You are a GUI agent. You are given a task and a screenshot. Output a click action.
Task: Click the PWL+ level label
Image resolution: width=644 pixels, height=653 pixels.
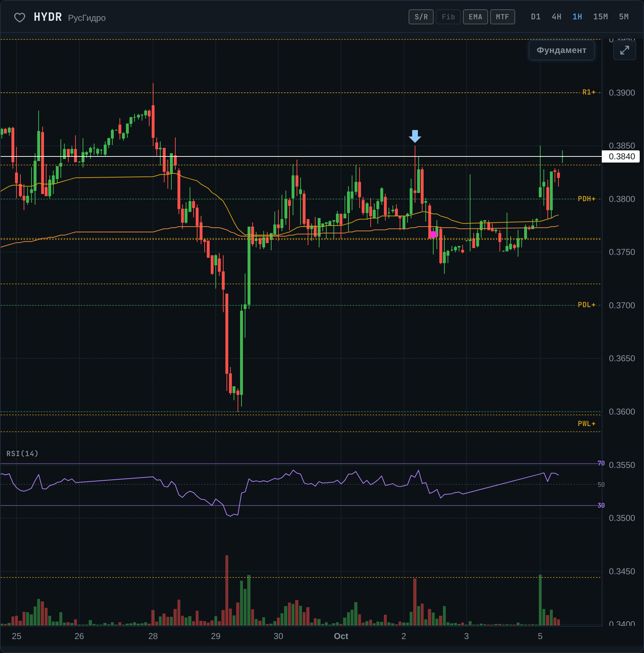(x=586, y=424)
